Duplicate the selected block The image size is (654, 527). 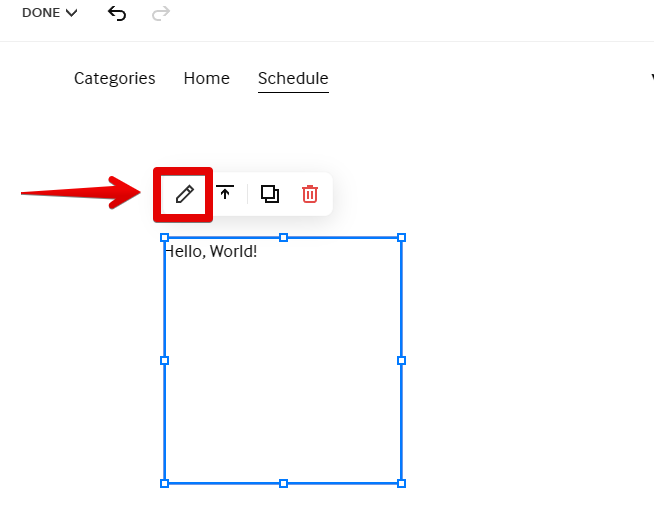(270, 194)
